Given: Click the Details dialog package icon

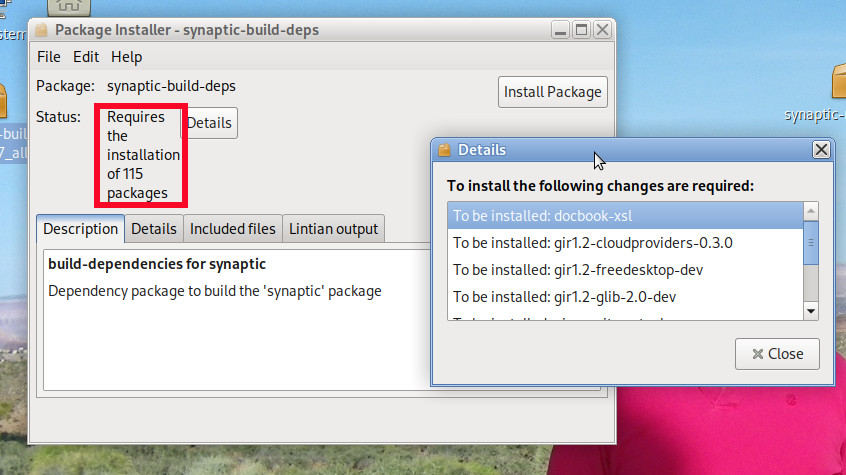Looking at the screenshot, I should [444, 150].
